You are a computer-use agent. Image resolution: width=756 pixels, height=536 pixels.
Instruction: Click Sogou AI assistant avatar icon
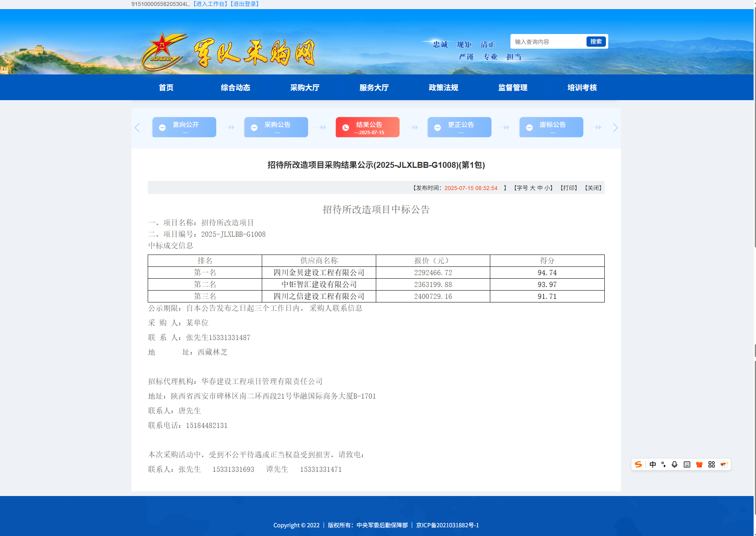point(724,464)
